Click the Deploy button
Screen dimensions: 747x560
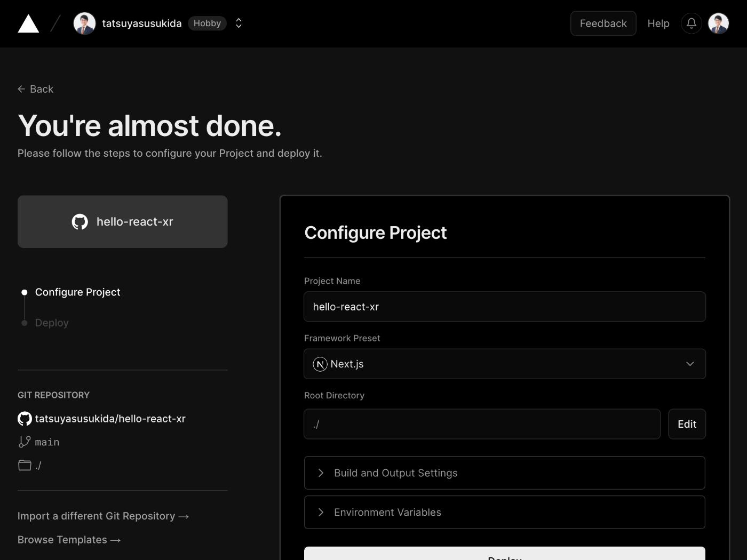coord(505,554)
